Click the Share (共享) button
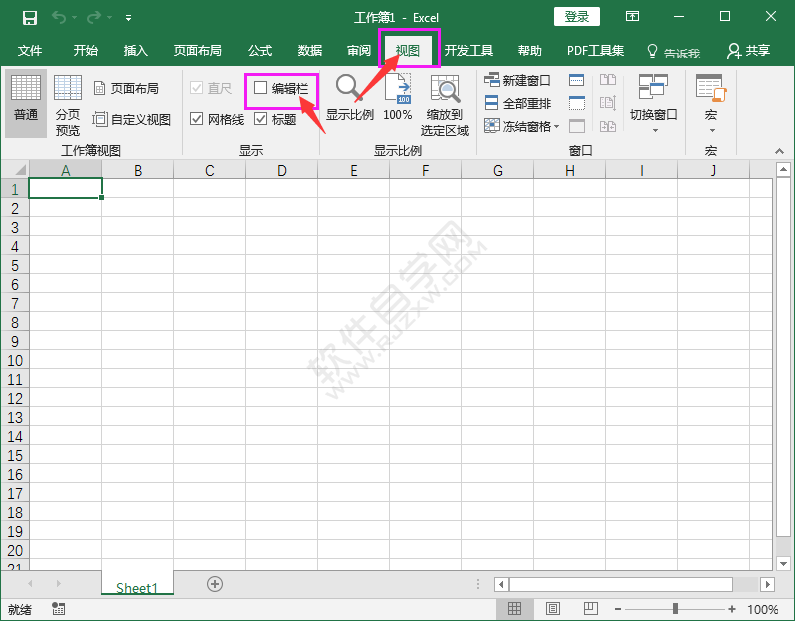Image resolution: width=795 pixels, height=621 pixels. 749,51
